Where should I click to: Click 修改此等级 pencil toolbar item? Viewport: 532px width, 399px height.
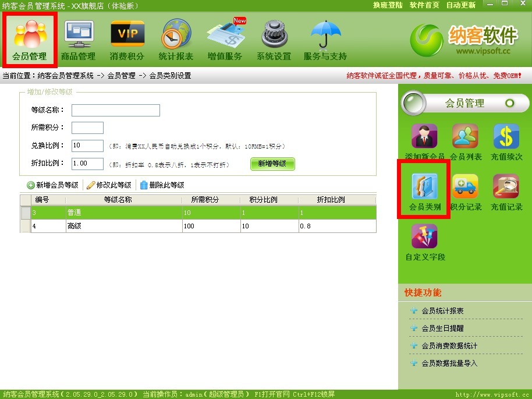pyautogui.click(x=109, y=185)
